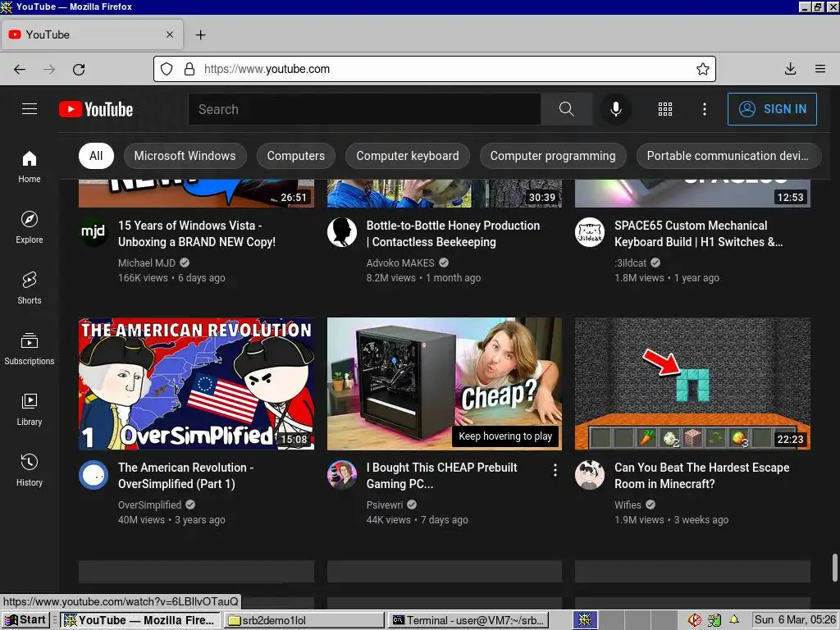Screen dimensions: 840x630
Task: Bookmark page with star icon
Action: [703, 69]
